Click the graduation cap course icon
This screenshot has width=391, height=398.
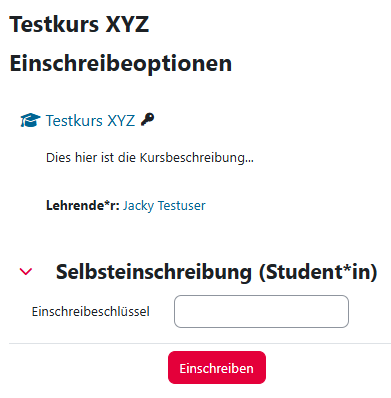pos(30,120)
